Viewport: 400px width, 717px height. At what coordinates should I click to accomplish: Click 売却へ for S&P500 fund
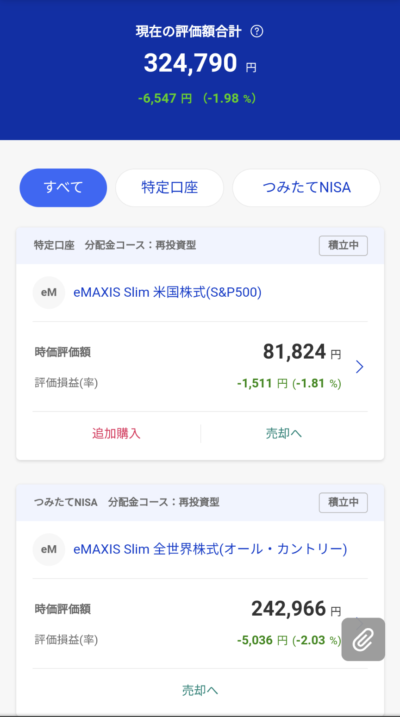[284, 433]
